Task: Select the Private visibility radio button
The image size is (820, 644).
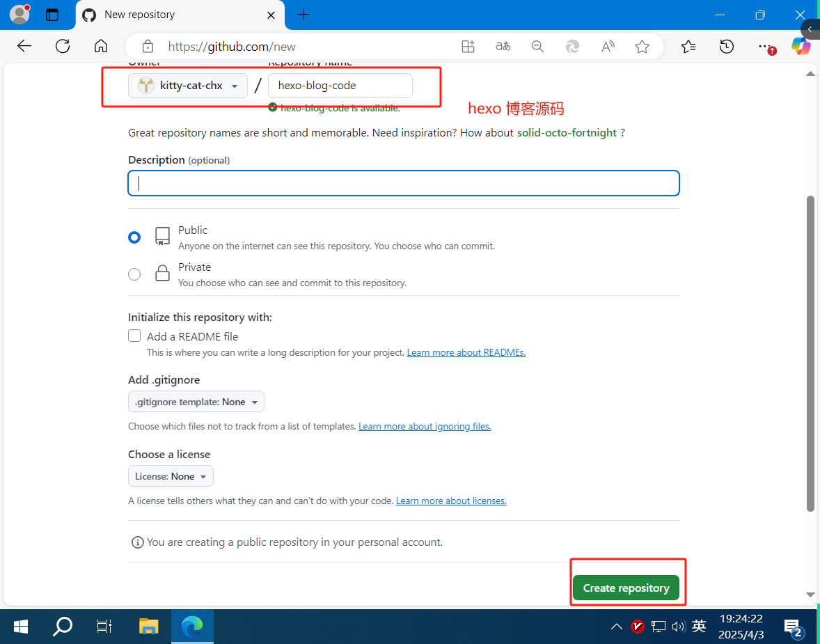Action: (x=134, y=274)
